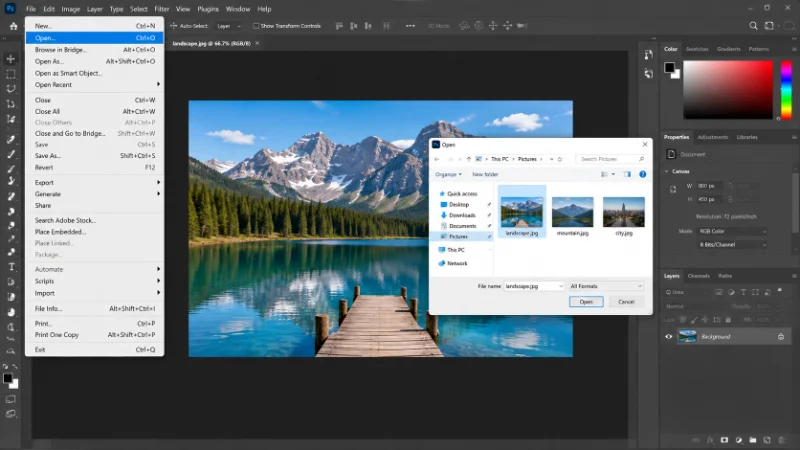Expand the RGB Color mode dropdown
This screenshot has width=800, height=450.
click(x=732, y=231)
